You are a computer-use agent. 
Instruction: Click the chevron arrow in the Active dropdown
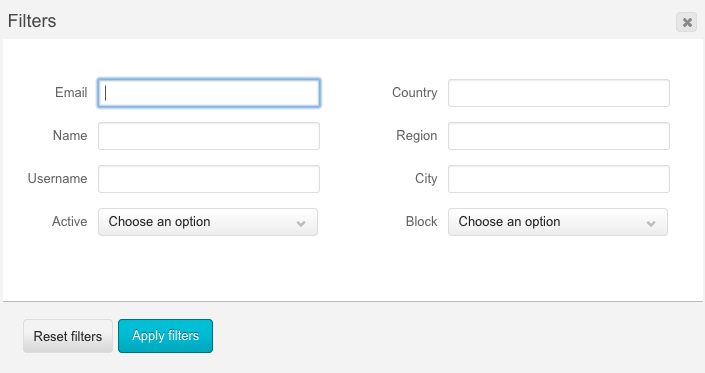point(301,223)
